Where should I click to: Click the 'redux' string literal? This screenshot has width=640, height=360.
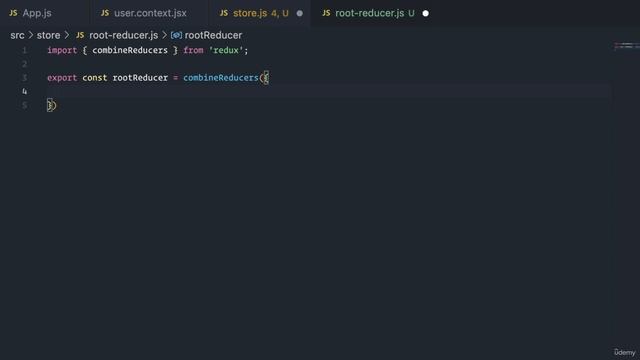tap(226, 51)
